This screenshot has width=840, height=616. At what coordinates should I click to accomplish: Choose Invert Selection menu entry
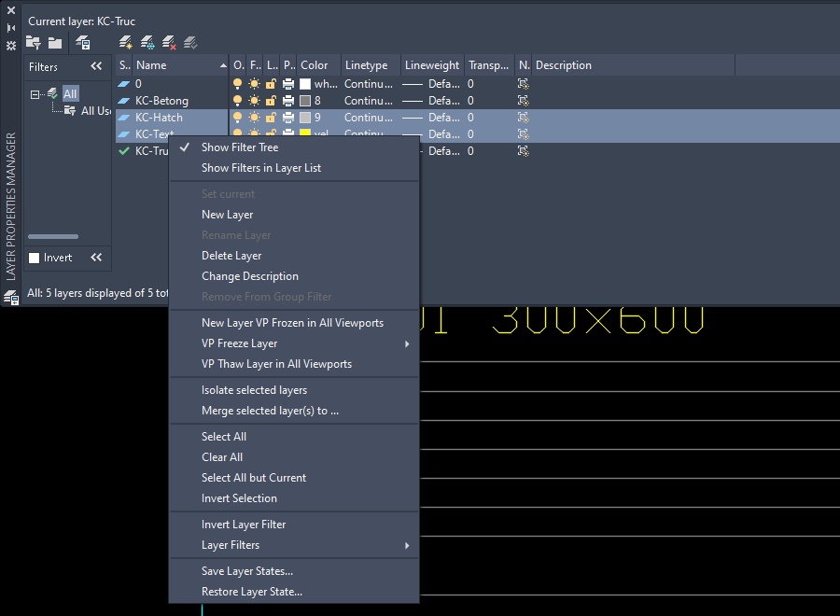coord(294,498)
